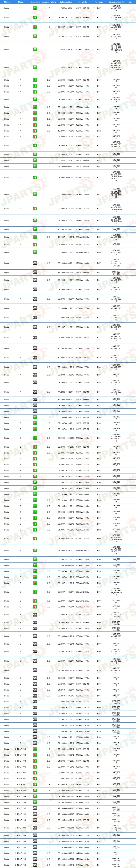Click petrol icon in 225kW / 306KM E93 row

point(35,551)
